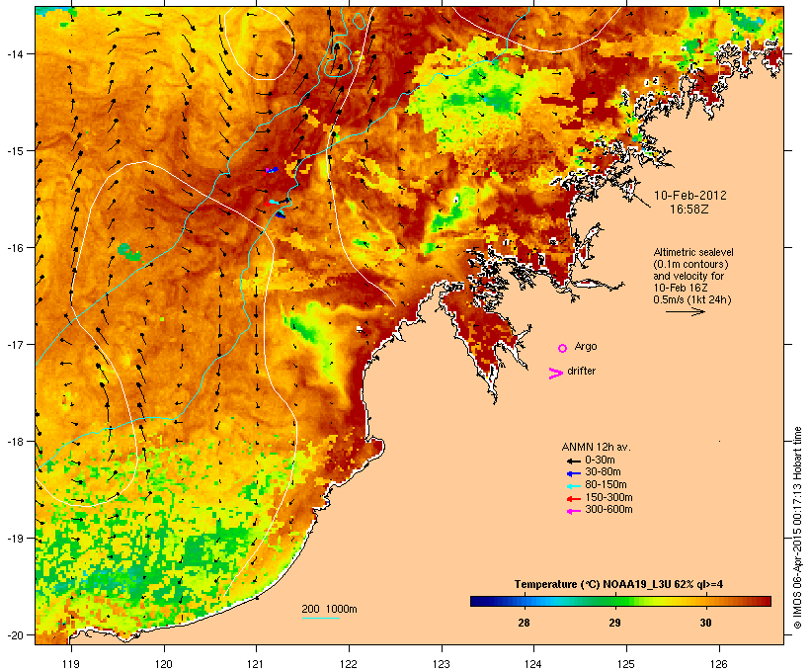Click the '0.5m/s (1kt 24h)' text
This screenshot has height=672, width=810.
692,299
